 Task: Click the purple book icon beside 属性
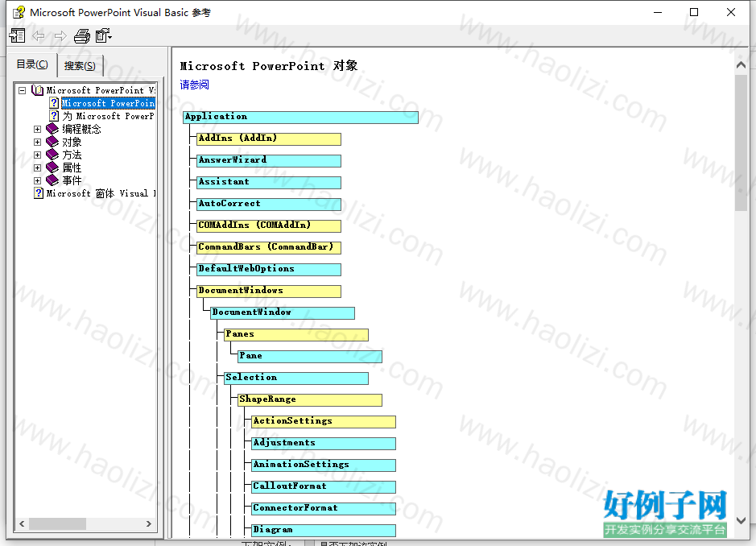52,168
